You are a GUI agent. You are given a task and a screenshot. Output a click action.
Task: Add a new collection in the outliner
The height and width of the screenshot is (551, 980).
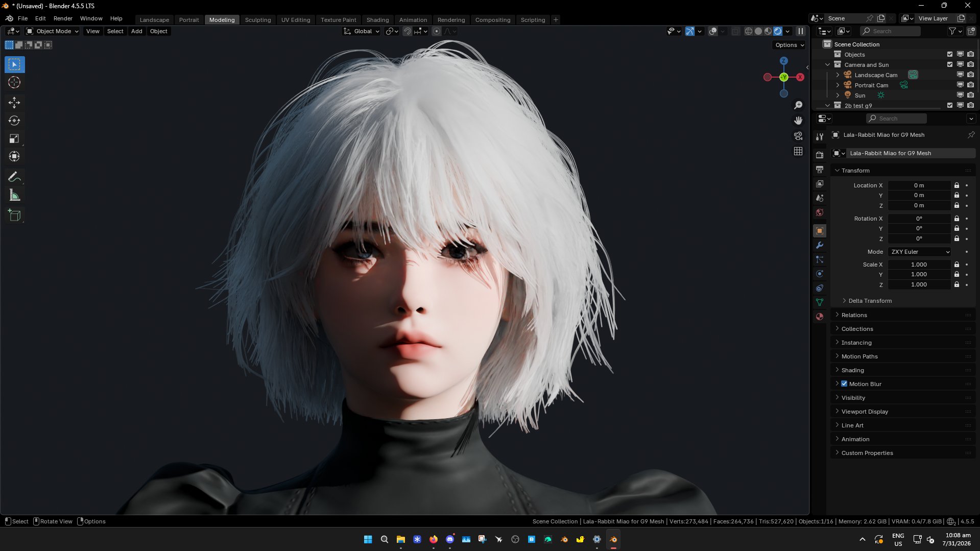coord(971,31)
